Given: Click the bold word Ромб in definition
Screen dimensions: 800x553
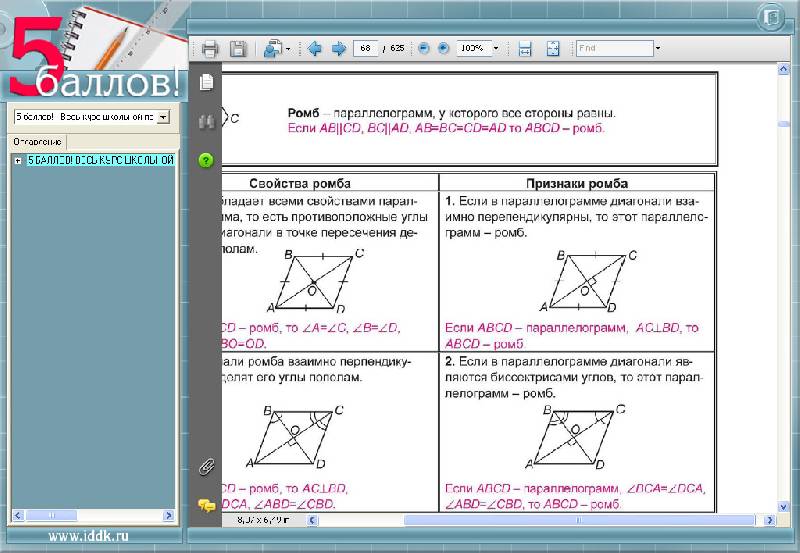Looking at the screenshot, I should (303, 113).
